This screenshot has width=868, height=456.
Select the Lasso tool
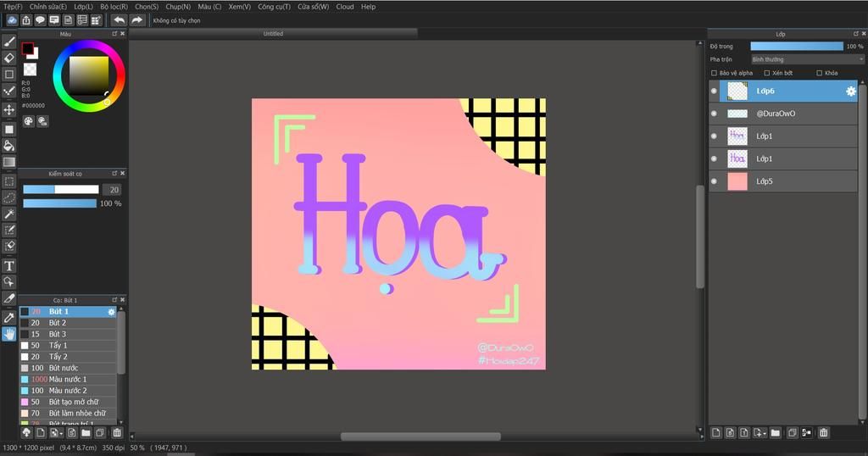(8, 197)
